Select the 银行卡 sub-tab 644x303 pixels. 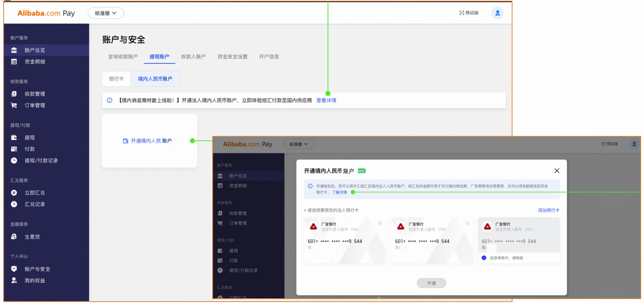[116, 79]
